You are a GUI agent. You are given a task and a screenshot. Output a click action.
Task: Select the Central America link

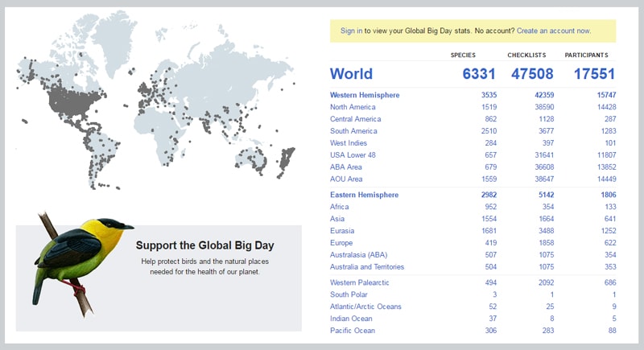point(355,119)
